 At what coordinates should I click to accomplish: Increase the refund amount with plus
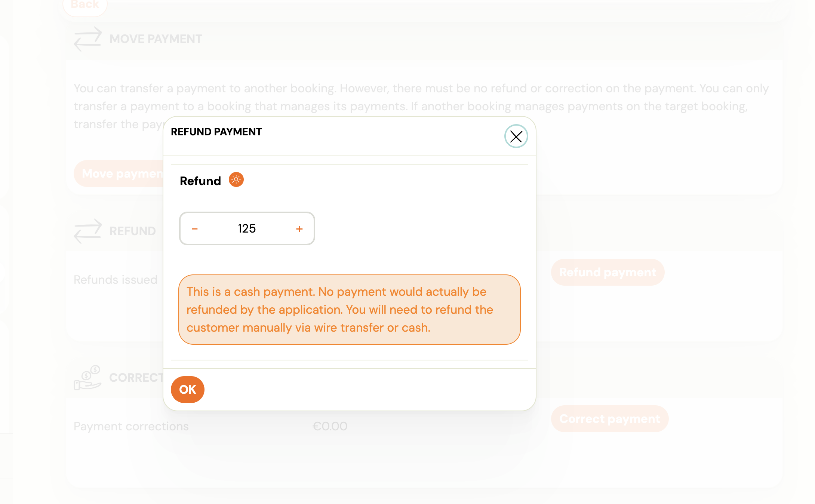coord(299,228)
